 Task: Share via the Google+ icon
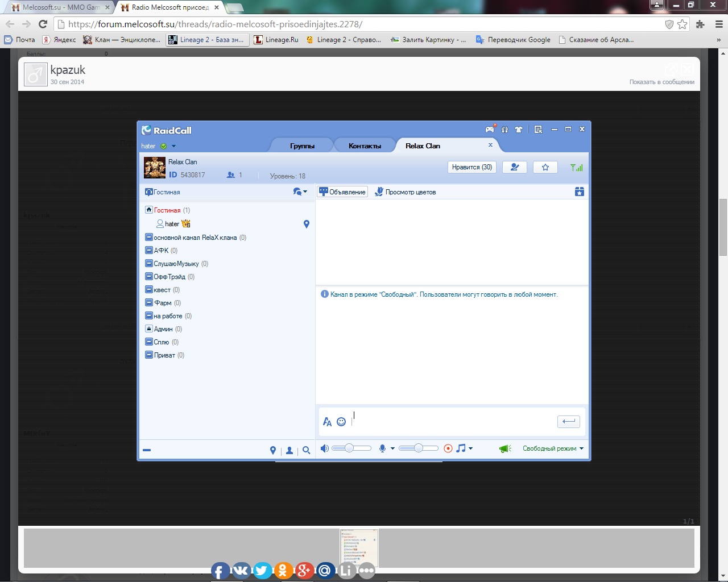point(304,571)
